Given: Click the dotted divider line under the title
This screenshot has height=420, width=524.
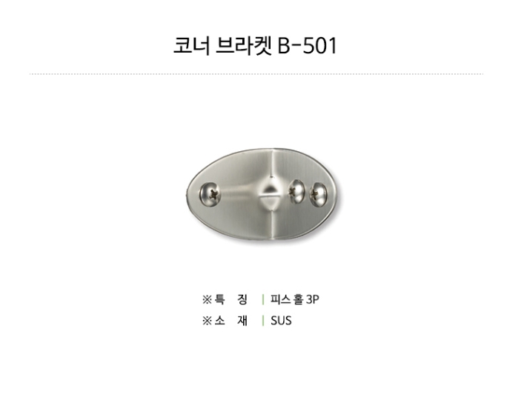Looking at the screenshot, I should (x=256, y=74).
